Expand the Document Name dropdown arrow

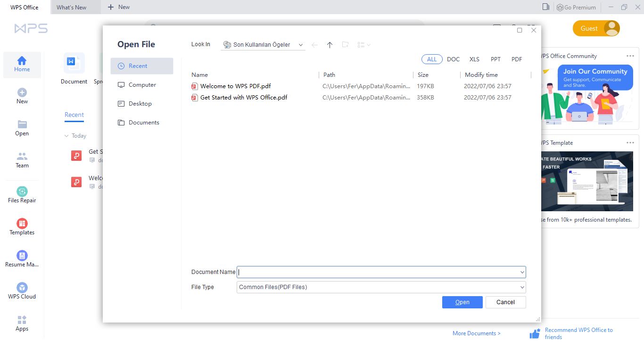522,272
